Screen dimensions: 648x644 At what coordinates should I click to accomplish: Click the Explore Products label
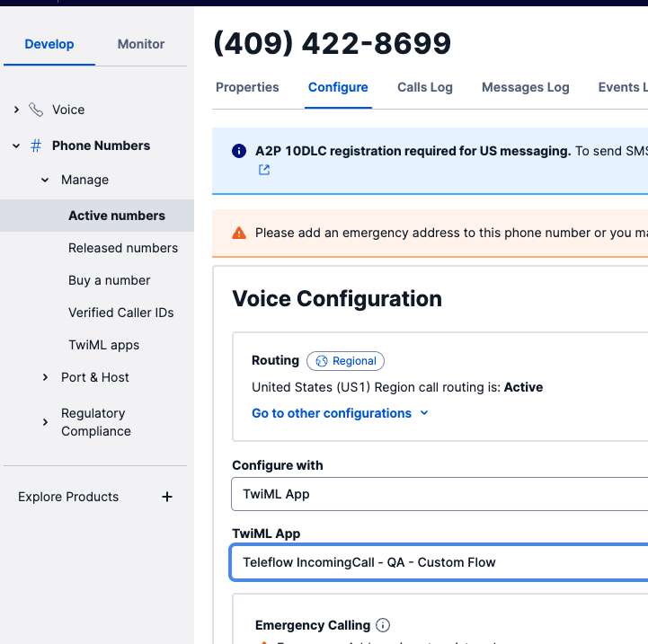coord(68,497)
